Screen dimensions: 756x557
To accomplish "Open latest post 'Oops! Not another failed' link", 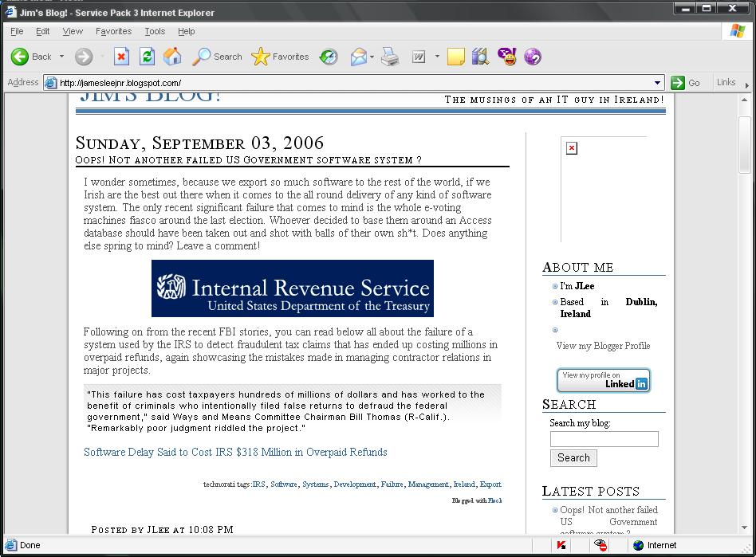I will (608, 520).
